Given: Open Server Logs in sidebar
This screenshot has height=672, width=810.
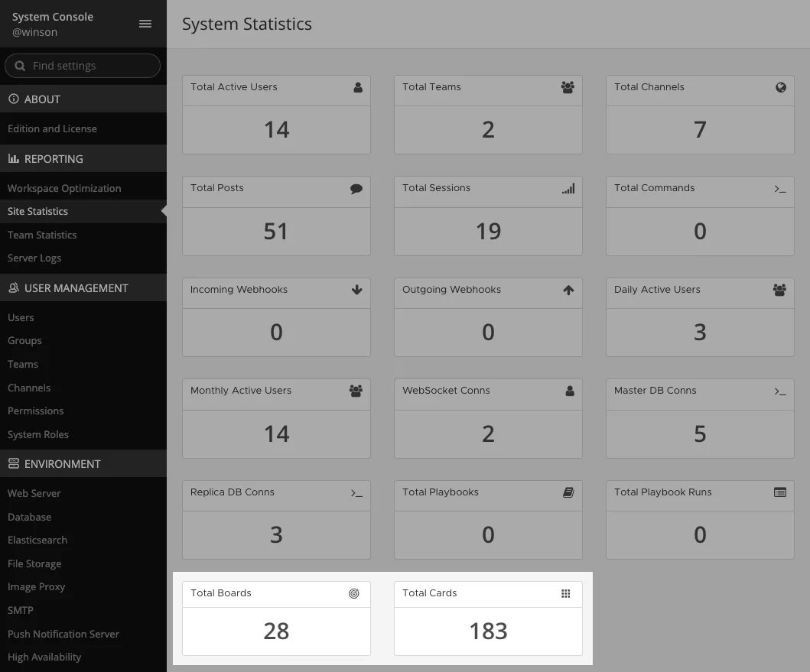Looking at the screenshot, I should [x=34, y=258].
